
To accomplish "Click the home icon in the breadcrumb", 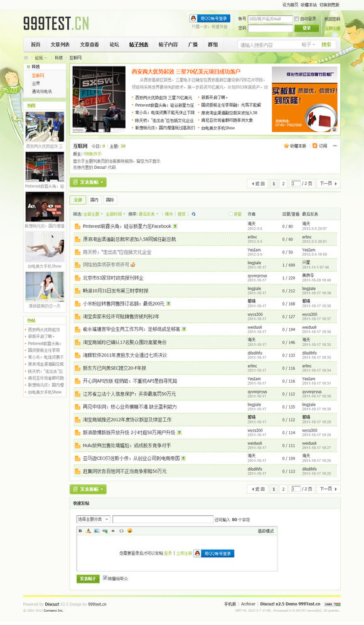I will 26,58.
